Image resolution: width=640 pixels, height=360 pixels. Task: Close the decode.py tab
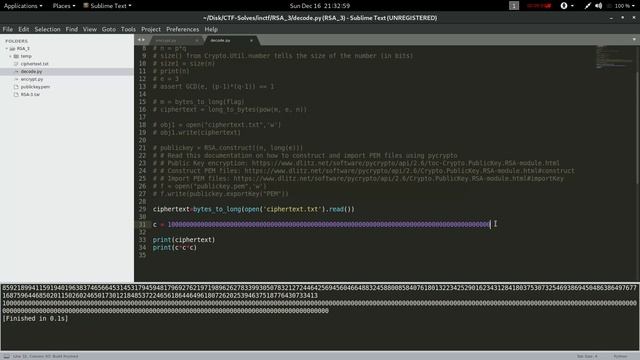(251, 40)
